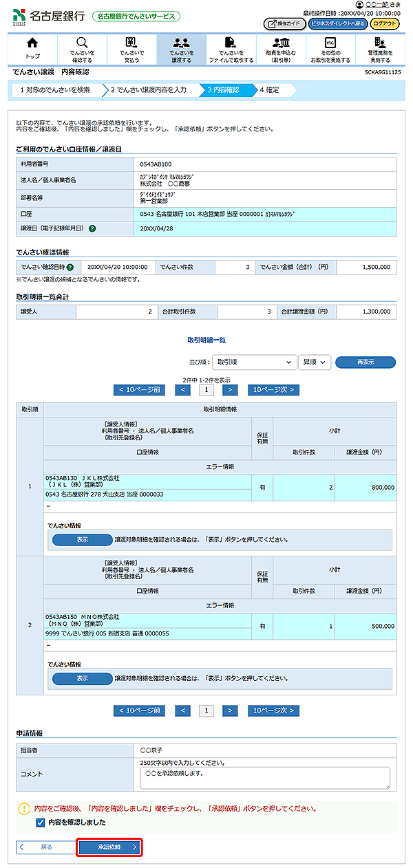Screen dimensions: 413x868
Task: Click the 承認依頼 approval request button
Action: pyautogui.click(x=109, y=847)
